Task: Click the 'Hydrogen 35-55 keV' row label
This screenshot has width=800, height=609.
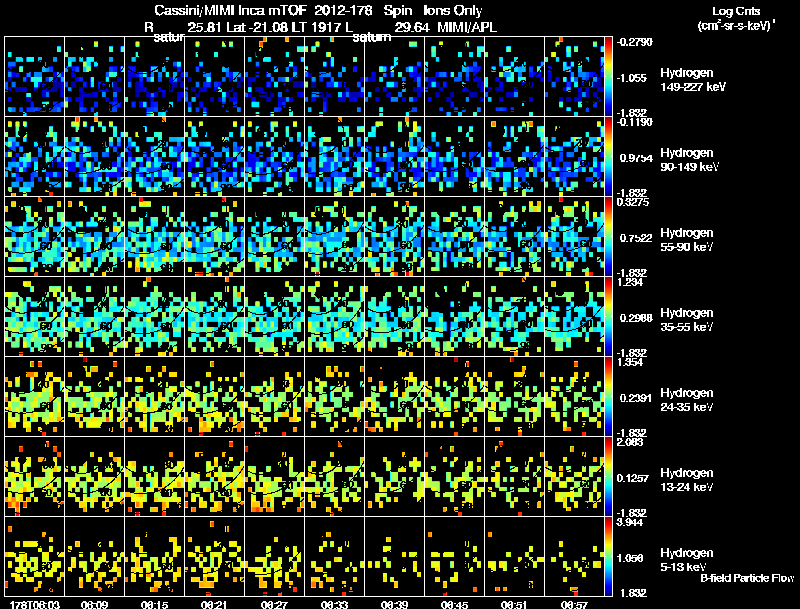Action: 687,320
